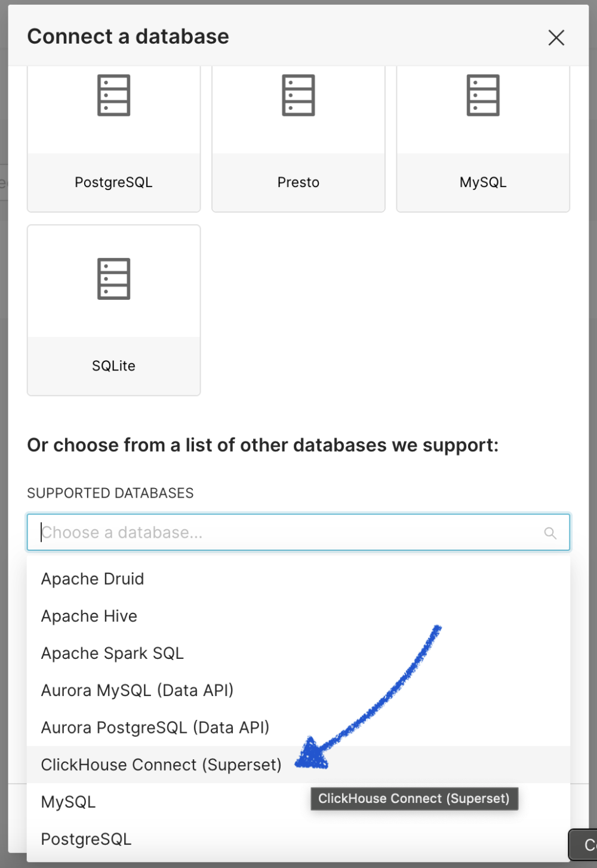Viewport: 597px width, 868px height.
Task: Select Aurora MySQL (Data API) option
Action: pyautogui.click(x=137, y=690)
